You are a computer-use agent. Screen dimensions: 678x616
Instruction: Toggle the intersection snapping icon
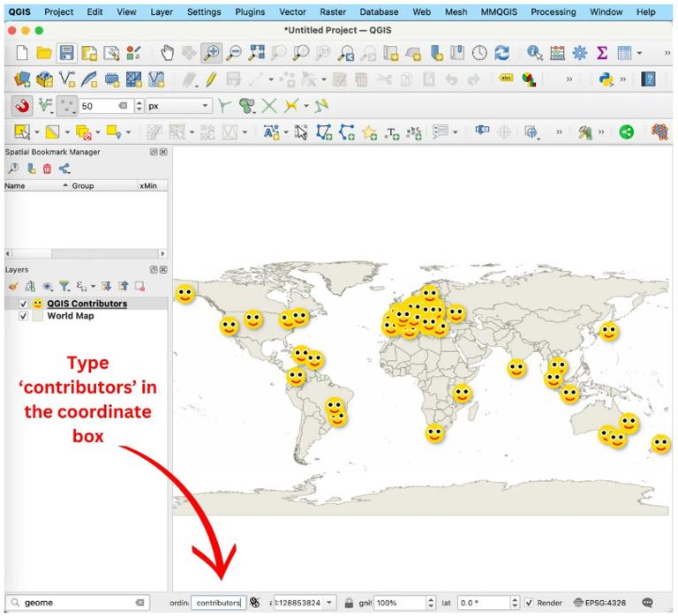pyautogui.click(x=269, y=106)
